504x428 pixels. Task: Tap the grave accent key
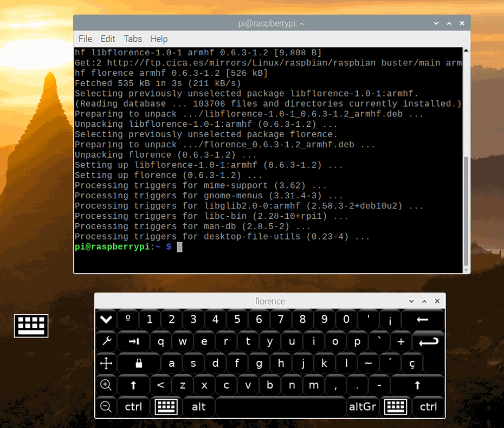point(379,341)
